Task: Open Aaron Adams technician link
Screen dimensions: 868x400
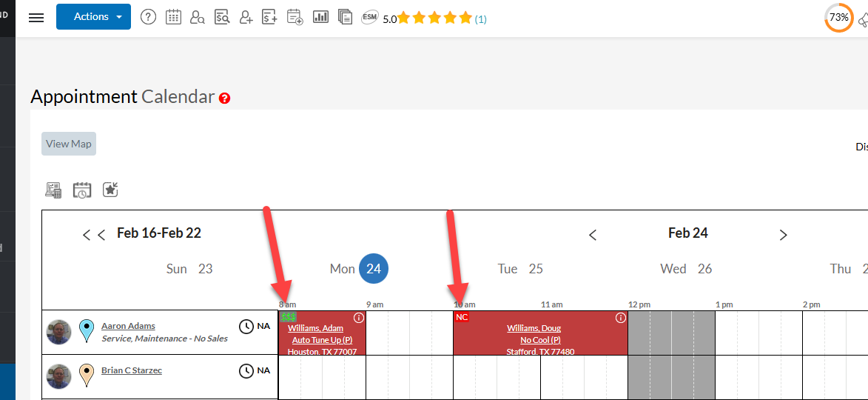Action: tap(128, 326)
